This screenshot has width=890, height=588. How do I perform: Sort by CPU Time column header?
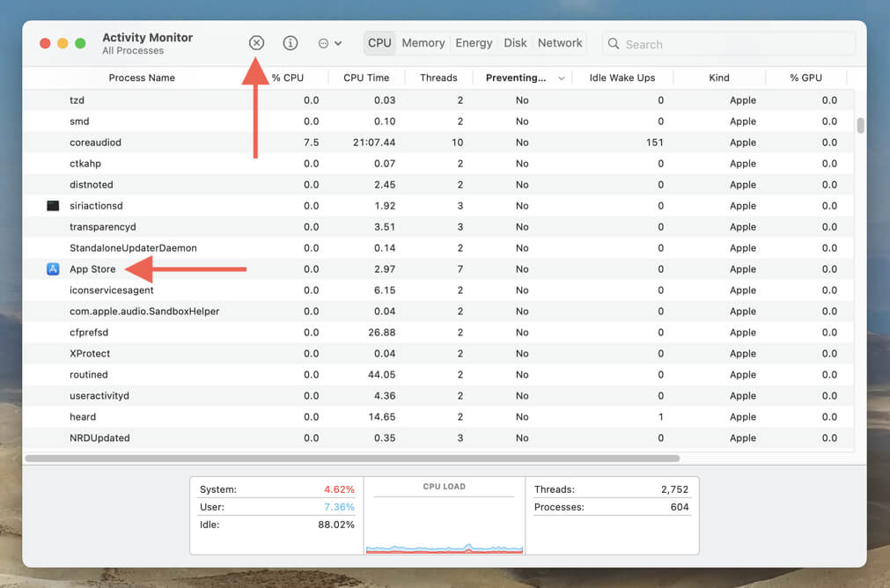pyautogui.click(x=366, y=77)
